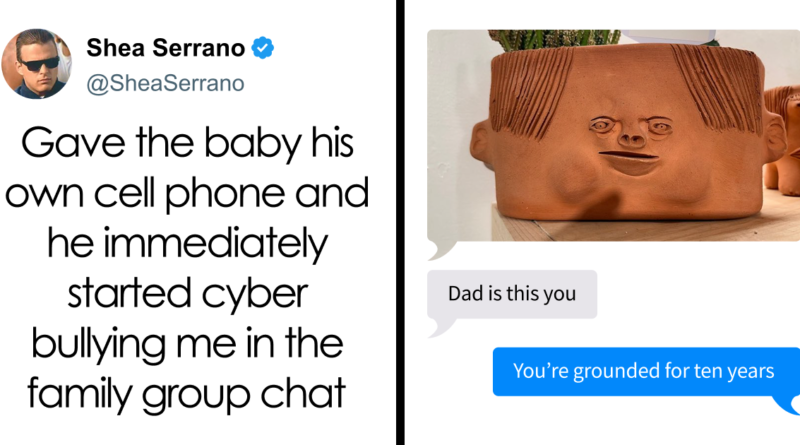800x445 pixels.
Task: Click the black vertical divider bar
Action: pyautogui.click(x=400, y=222)
